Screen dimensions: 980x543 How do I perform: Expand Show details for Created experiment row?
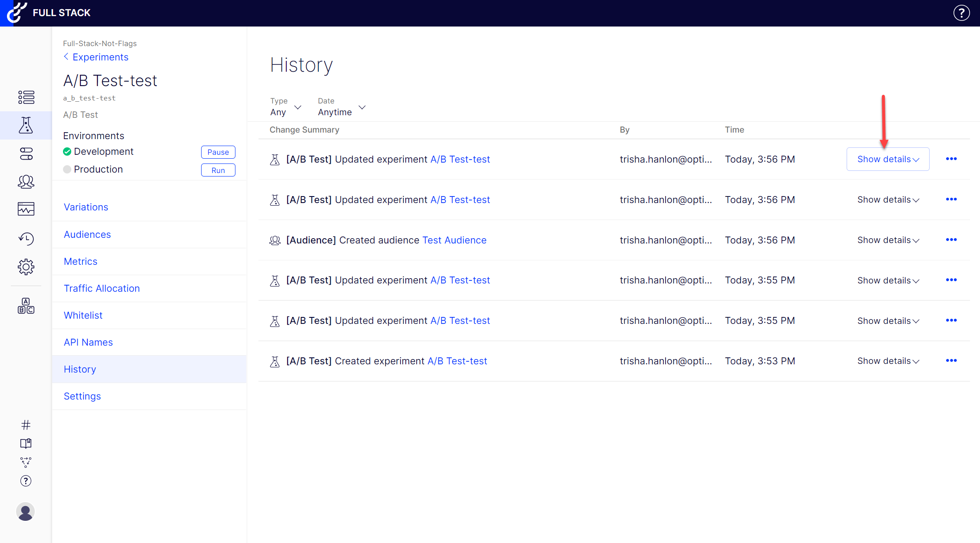point(888,361)
